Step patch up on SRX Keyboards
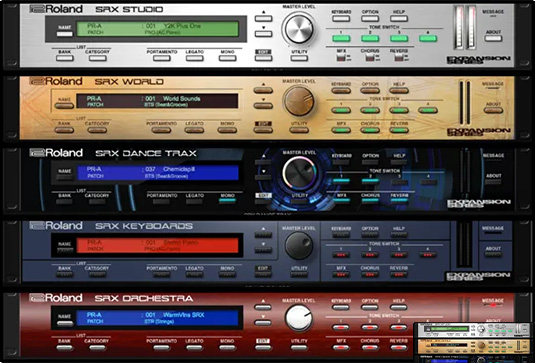Viewport: 535px width, 363px height. (x=263, y=235)
